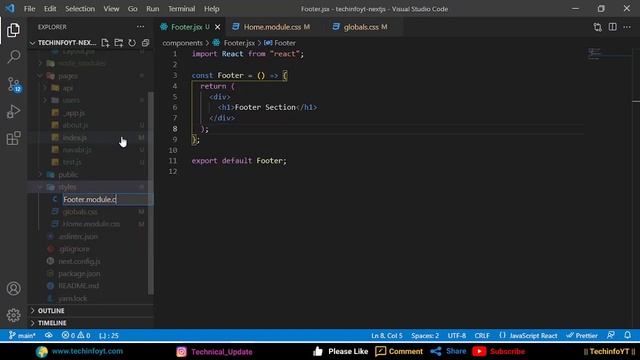
Task: Split the editor to the right
Action: coord(613,27)
